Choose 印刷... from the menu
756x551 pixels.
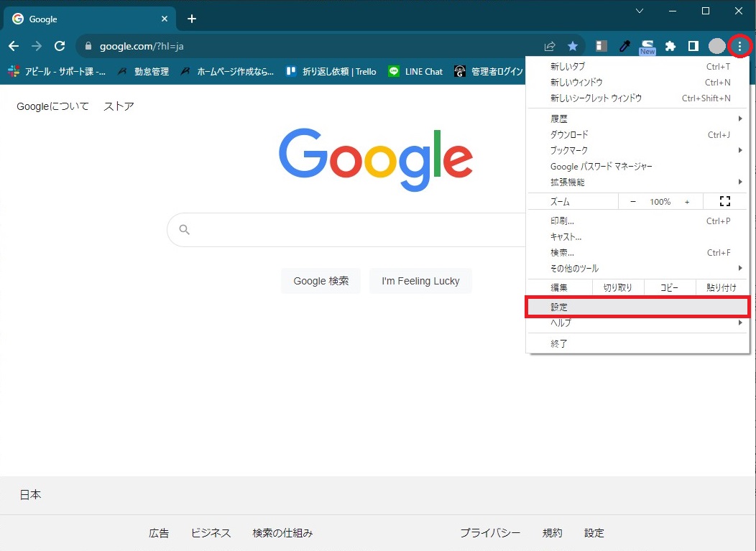637,221
